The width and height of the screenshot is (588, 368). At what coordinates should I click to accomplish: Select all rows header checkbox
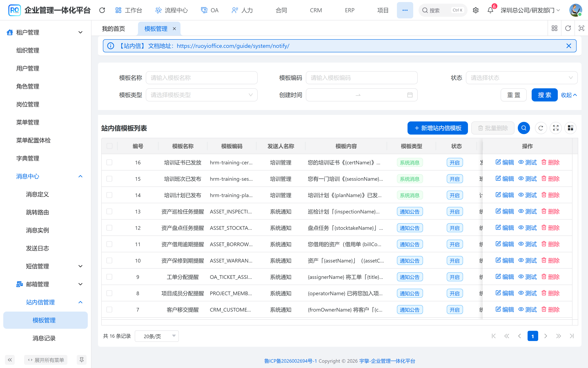(109, 146)
